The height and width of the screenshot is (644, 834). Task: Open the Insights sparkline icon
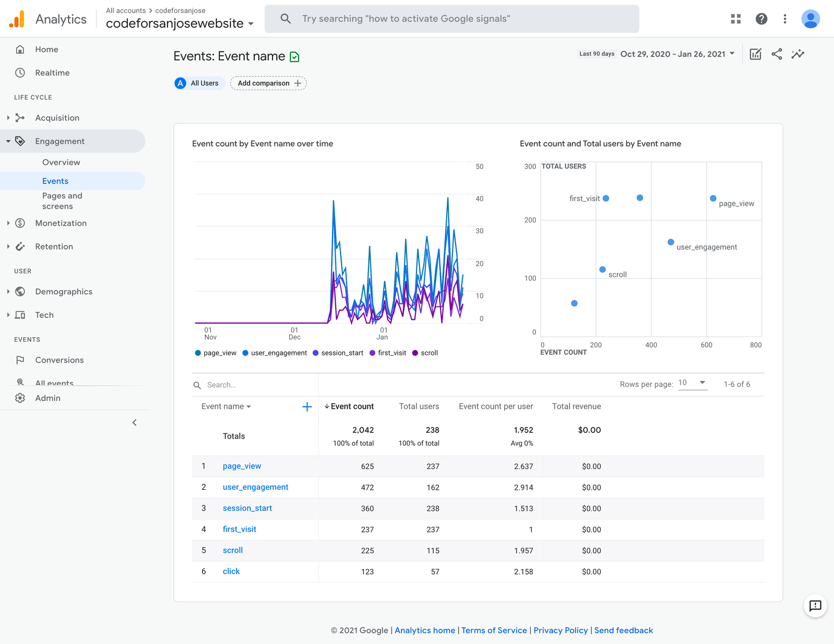798,54
